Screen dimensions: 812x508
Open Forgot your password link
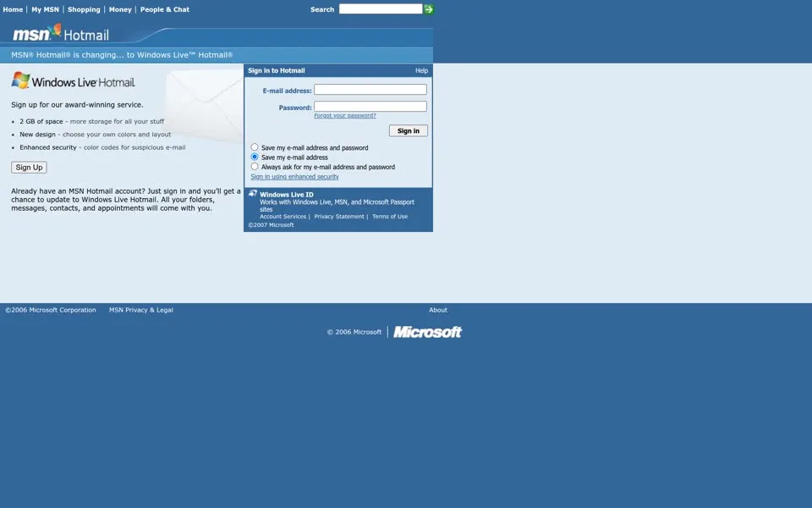tap(345, 116)
